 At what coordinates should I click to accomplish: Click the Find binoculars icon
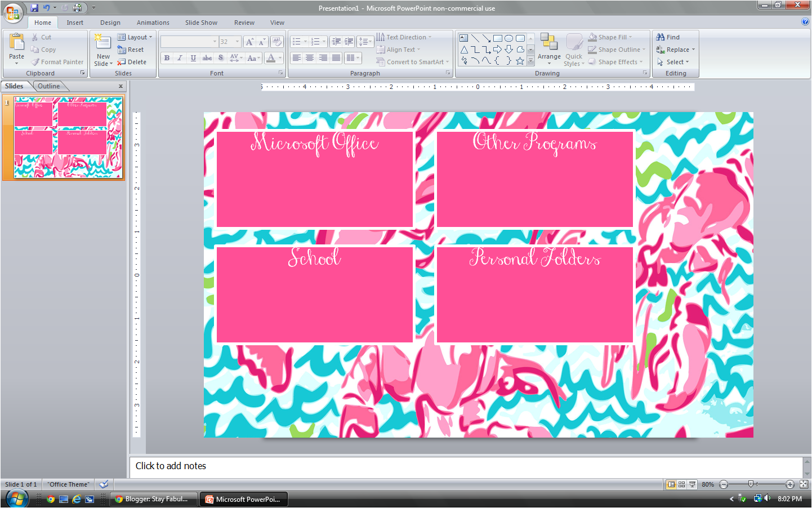tap(661, 37)
